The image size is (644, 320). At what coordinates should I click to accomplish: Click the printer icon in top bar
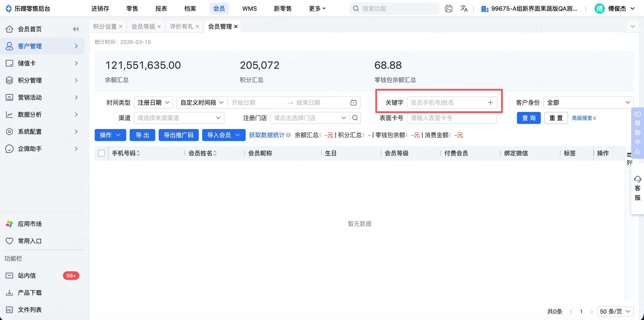pos(448,9)
